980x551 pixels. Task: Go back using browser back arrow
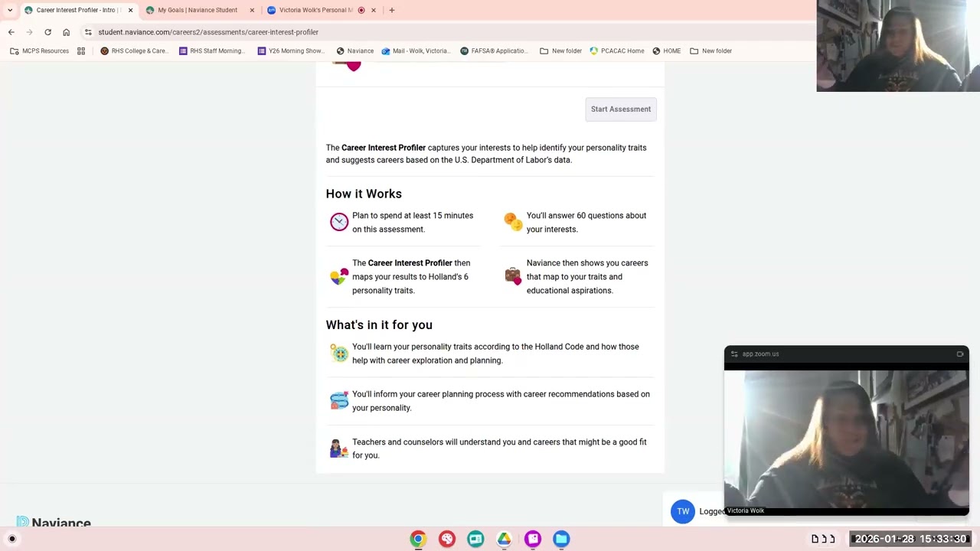[11, 32]
